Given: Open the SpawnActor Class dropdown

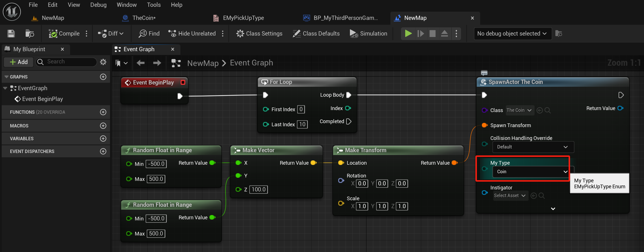Looking at the screenshot, I should coord(520,110).
